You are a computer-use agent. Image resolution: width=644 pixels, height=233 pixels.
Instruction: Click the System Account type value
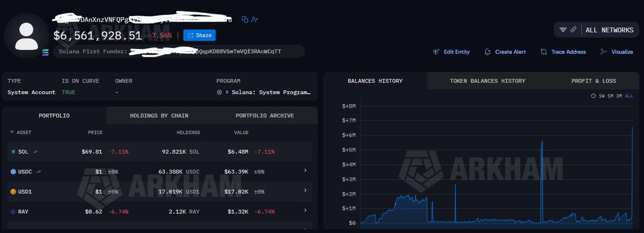32,92
